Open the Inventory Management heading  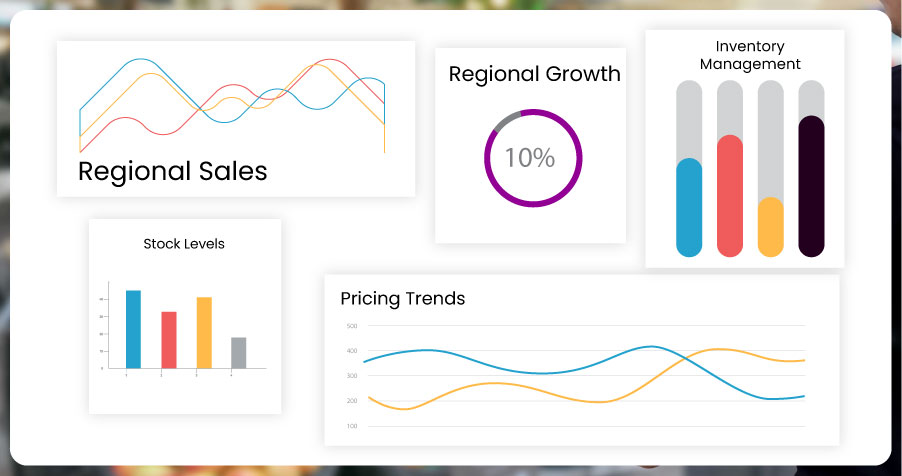tap(750, 55)
